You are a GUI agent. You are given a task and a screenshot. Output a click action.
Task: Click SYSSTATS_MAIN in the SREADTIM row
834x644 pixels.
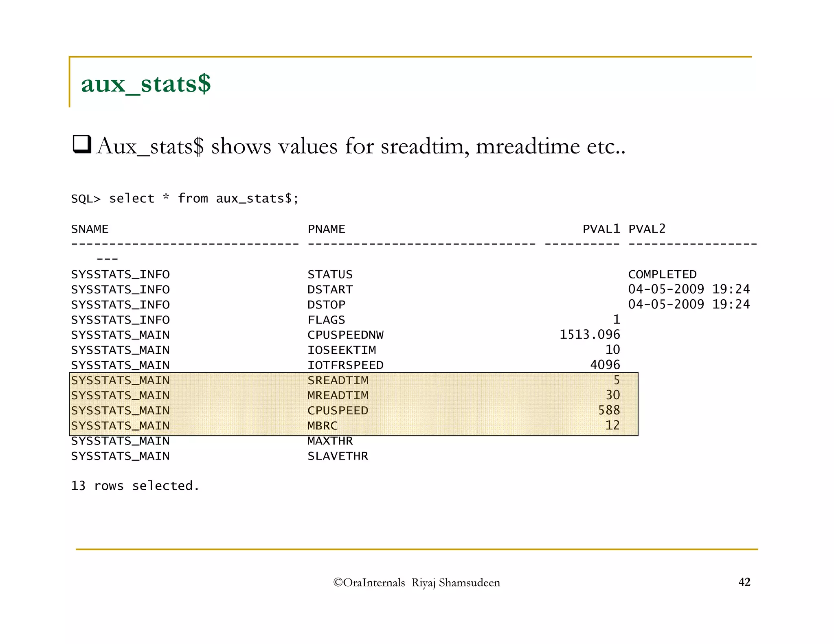pyautogui.click(x=120, y=381)
